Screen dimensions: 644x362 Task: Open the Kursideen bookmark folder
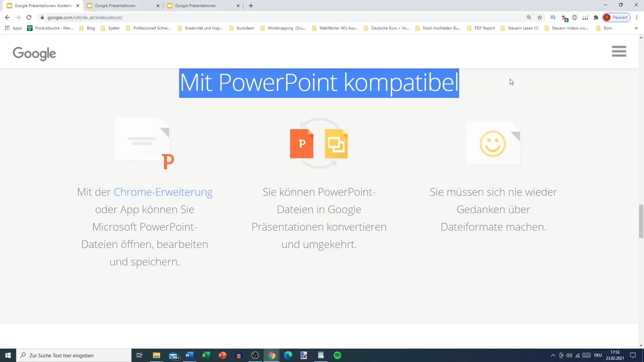(x=242, y=28)
